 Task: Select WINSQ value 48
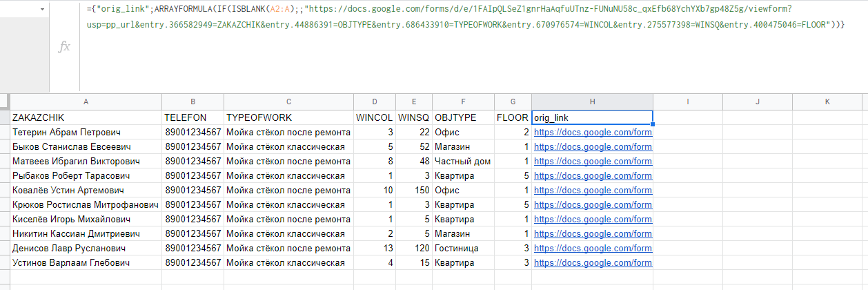413,161
